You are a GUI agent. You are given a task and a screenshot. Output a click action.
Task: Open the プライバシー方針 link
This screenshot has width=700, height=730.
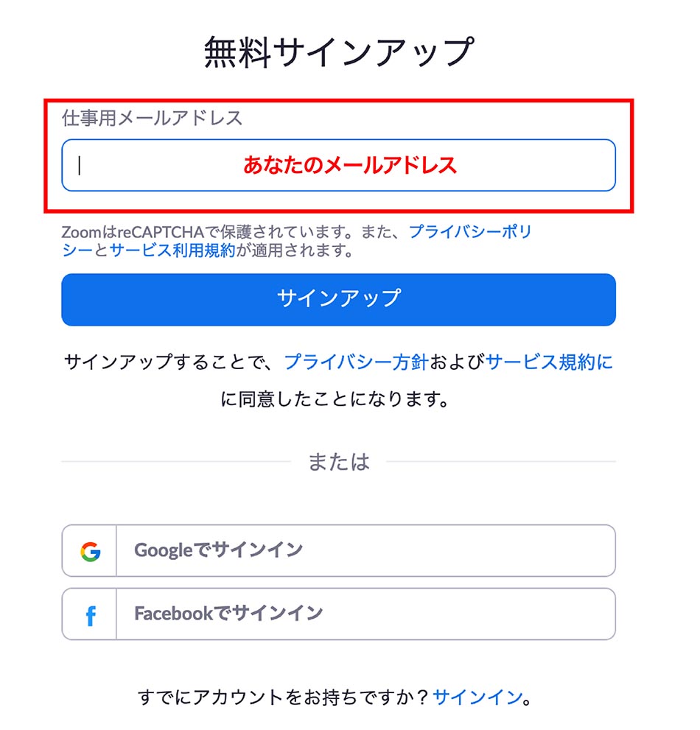356,362
